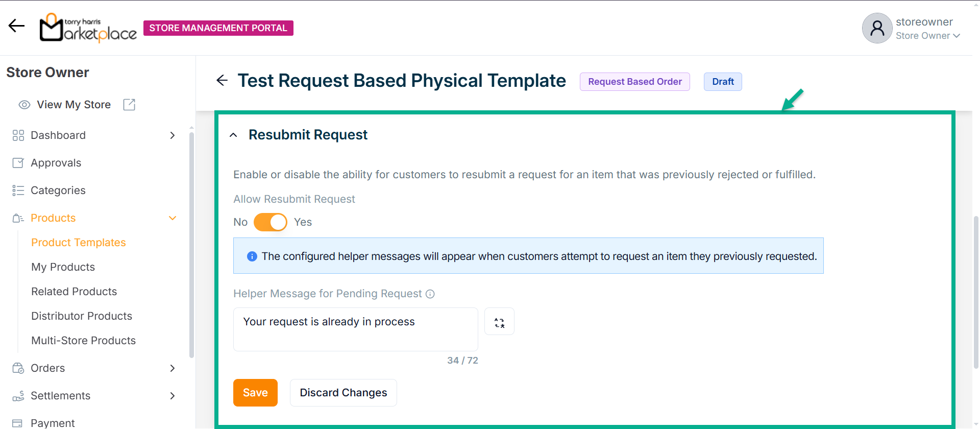Viewport: 980px width, 429px height.
Task: Click the Approvals icon in the sidebar
Action: tap(18, 163)
